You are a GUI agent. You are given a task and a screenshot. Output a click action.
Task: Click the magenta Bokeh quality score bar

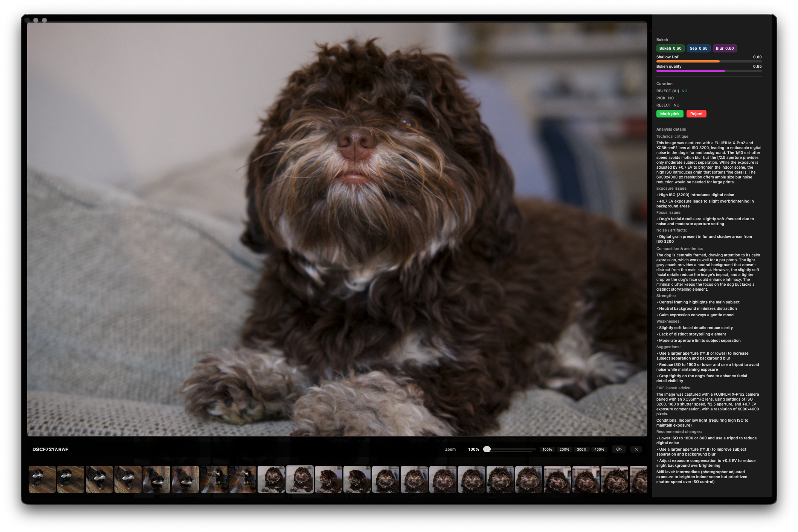pos(690,71)
